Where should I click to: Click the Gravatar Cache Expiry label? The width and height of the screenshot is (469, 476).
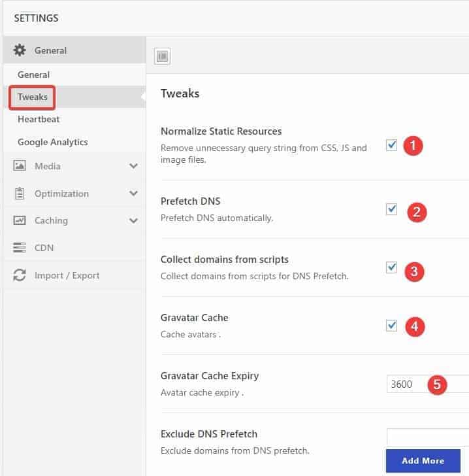coord(210,376)
